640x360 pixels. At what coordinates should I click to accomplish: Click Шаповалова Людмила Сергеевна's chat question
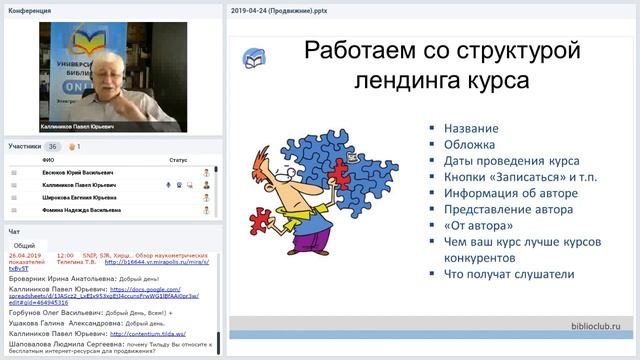(110, 347)
